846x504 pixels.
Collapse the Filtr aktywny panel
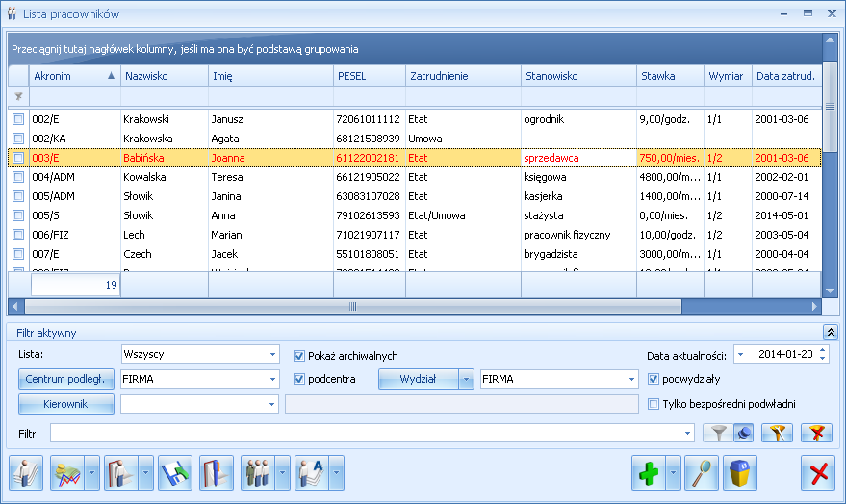[831, 332]
